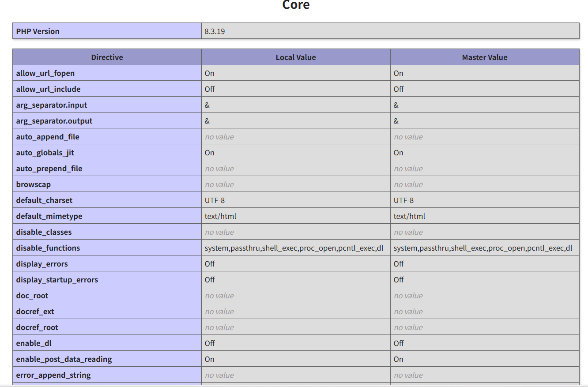Viewport: 588px width, 387px height.
Task: Click arg_separator.output master value ampersand
Action: [x=396, y=121]
